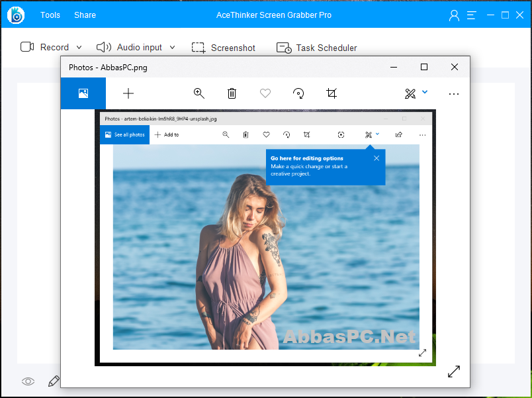Viewport: 532px width, 398px height.
Task: Delete AbbasPC.png with the trash icon
Action: pyautogui.click(x=232, y=93)
